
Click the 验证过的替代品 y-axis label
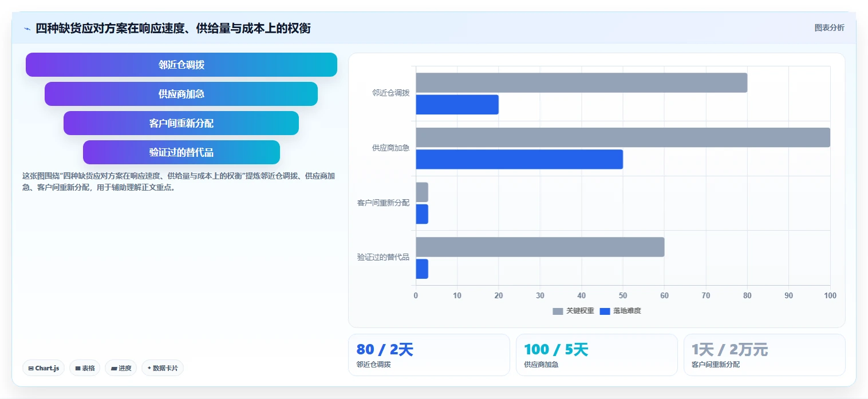384,257
